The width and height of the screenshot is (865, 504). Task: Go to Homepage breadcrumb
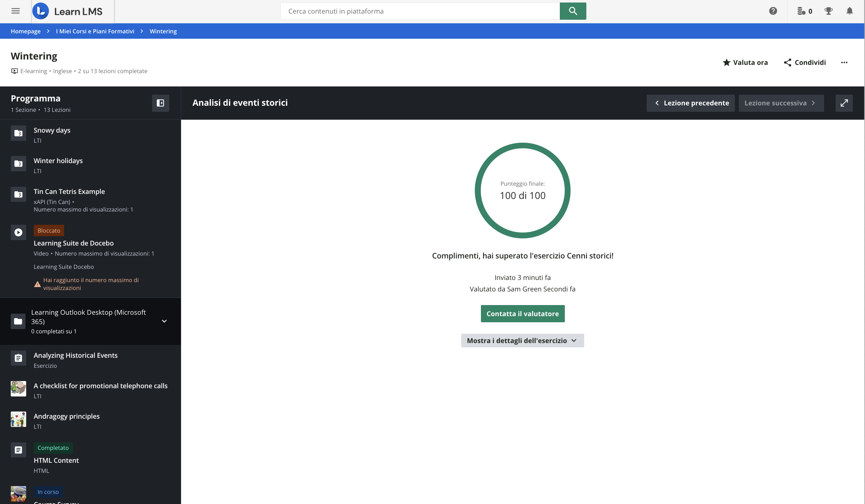(25, 31)
